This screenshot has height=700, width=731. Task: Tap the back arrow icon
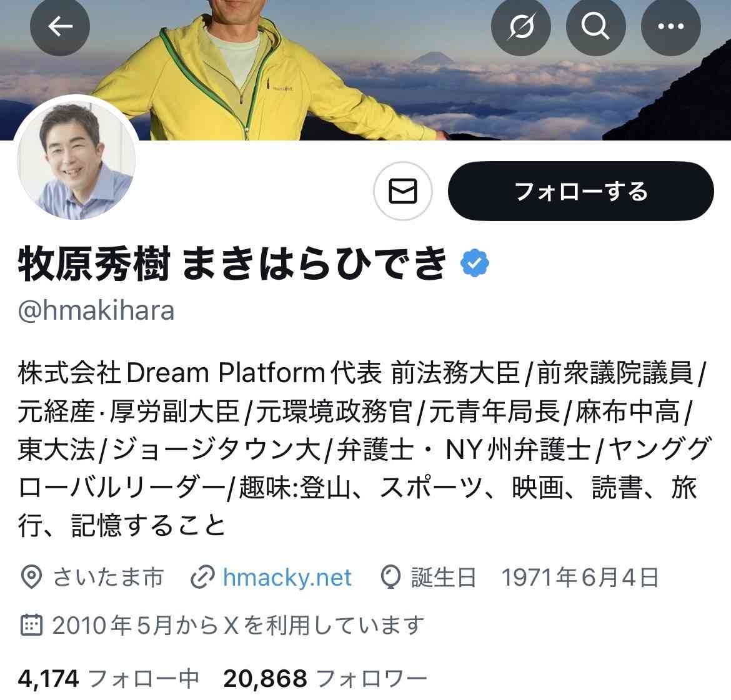pos(60,26)
